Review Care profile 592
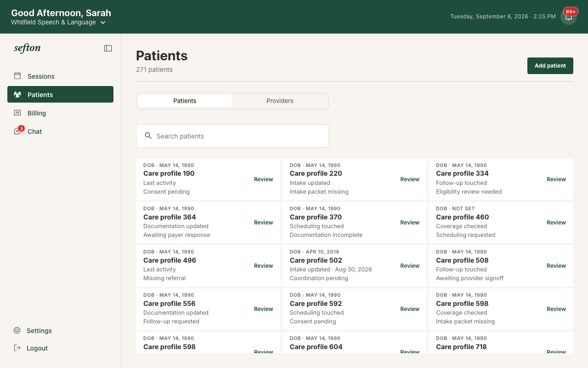 point(410,309)
